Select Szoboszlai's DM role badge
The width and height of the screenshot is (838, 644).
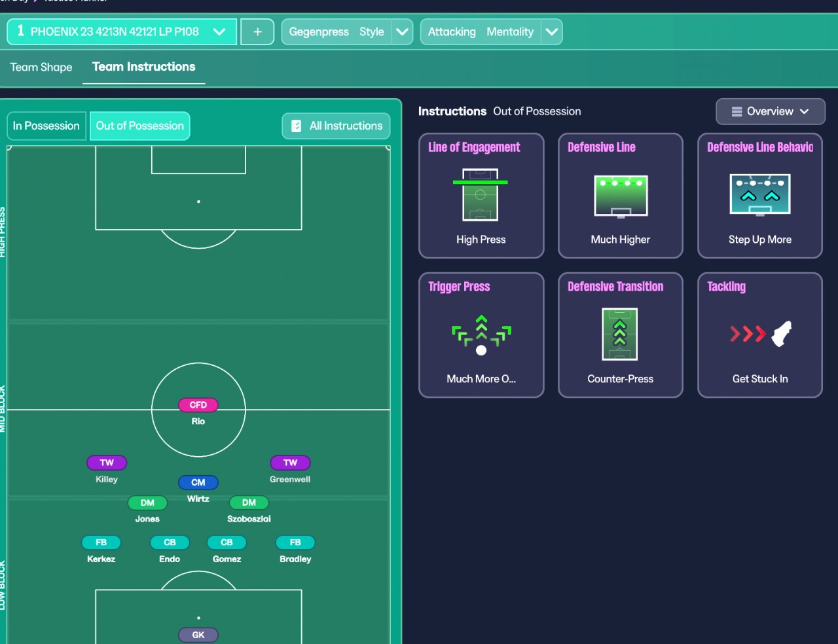point(249,503)
